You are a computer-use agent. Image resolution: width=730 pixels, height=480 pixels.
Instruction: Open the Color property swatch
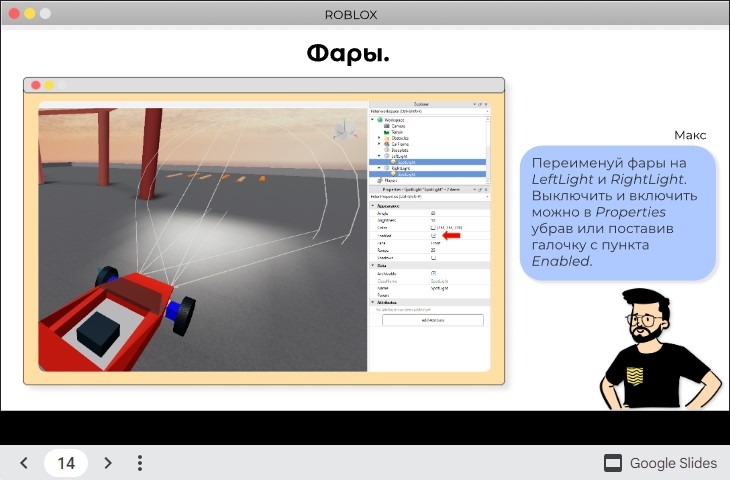click(x=433, y=228)
